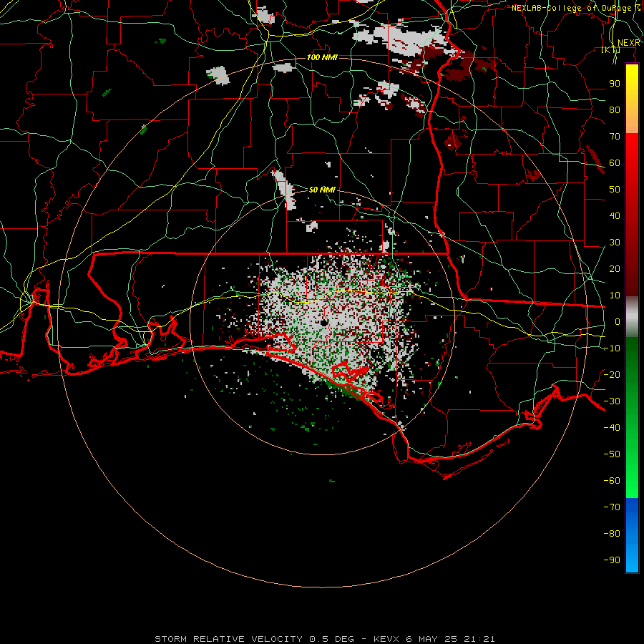
Task: Click the -30 value on velocity scale
Action: [x=612, y=401]
